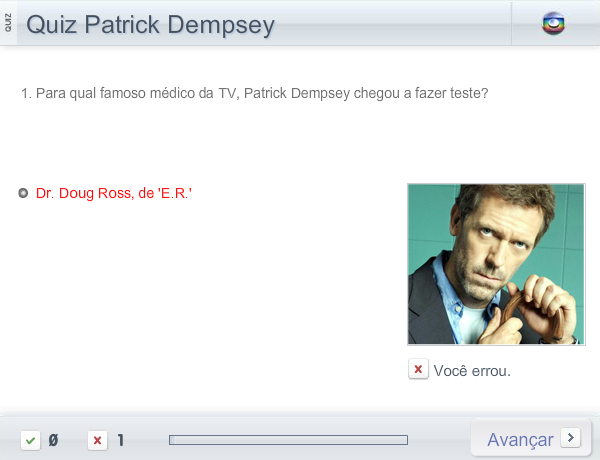This screenshot has height=460, width=600.
Task: Click the Globo logo icon
Action: click(553, 24)
